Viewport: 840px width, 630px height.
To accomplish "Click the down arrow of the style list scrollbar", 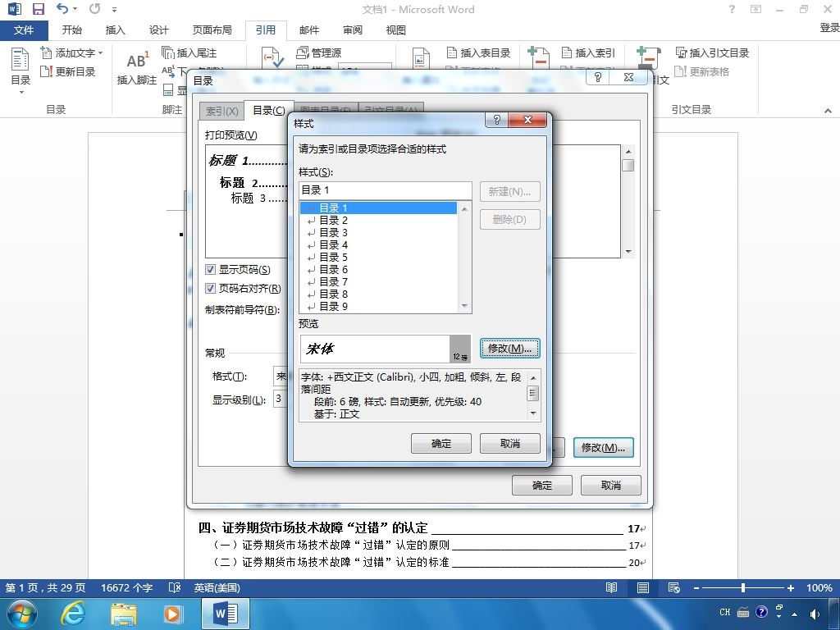I will pos(464,306).
